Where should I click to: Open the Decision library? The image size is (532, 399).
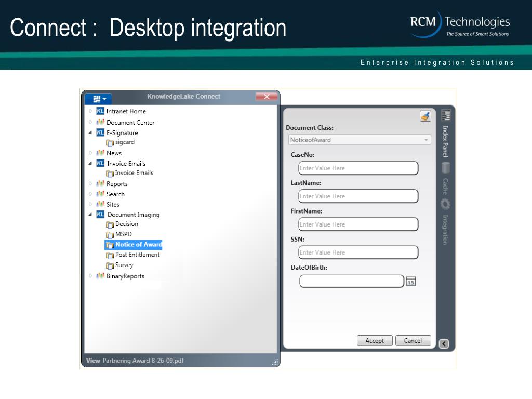127,224
